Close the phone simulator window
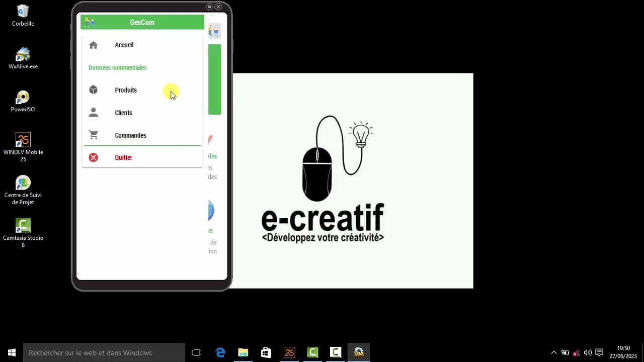This screenshot has height=362, width=644. point(218,7)
